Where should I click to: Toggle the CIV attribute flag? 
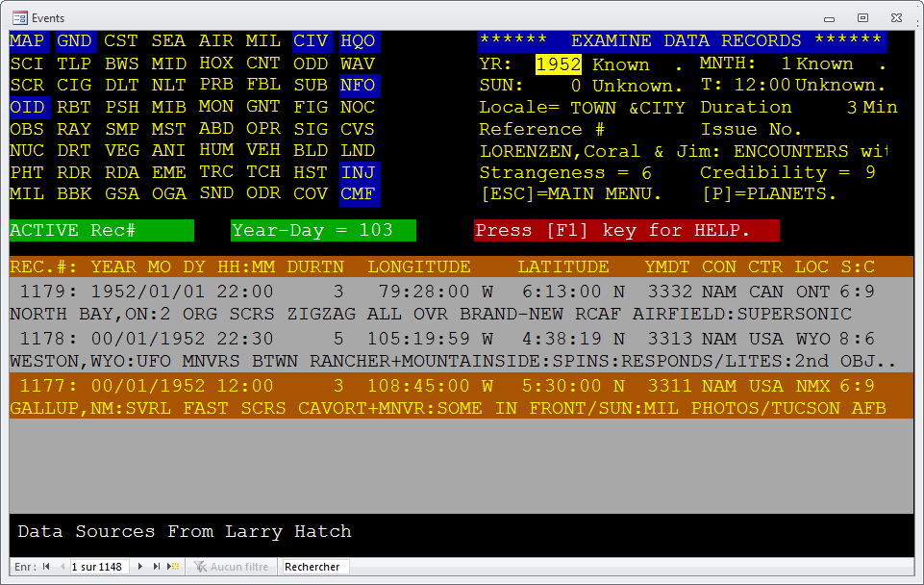tap(311, 41)
